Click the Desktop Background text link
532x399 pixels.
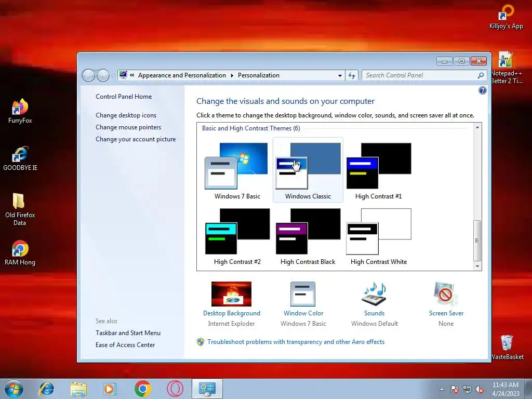(232, 313)
